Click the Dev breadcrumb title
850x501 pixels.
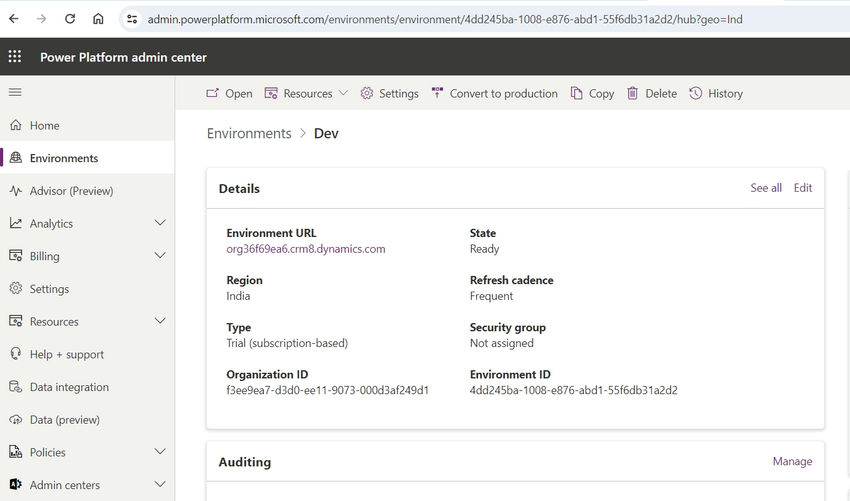point(326,133)
